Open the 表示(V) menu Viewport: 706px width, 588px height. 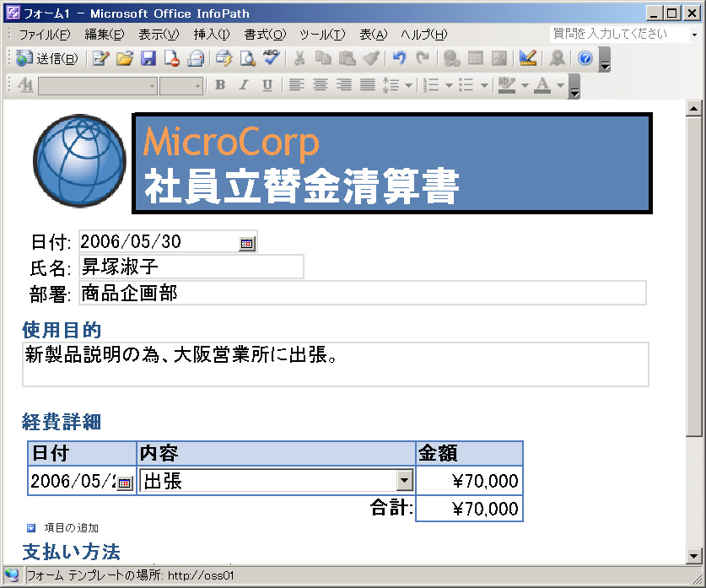(x=159, y=35)
